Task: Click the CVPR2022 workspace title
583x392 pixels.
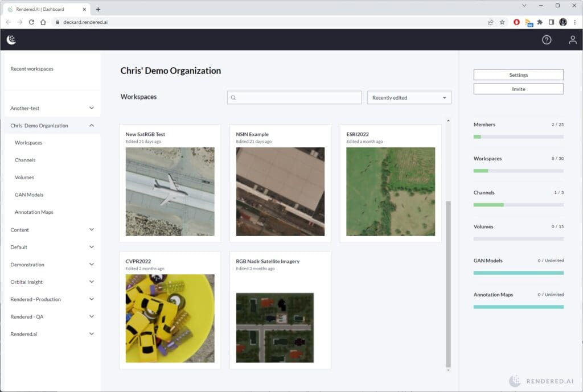Action: (138, 261)
